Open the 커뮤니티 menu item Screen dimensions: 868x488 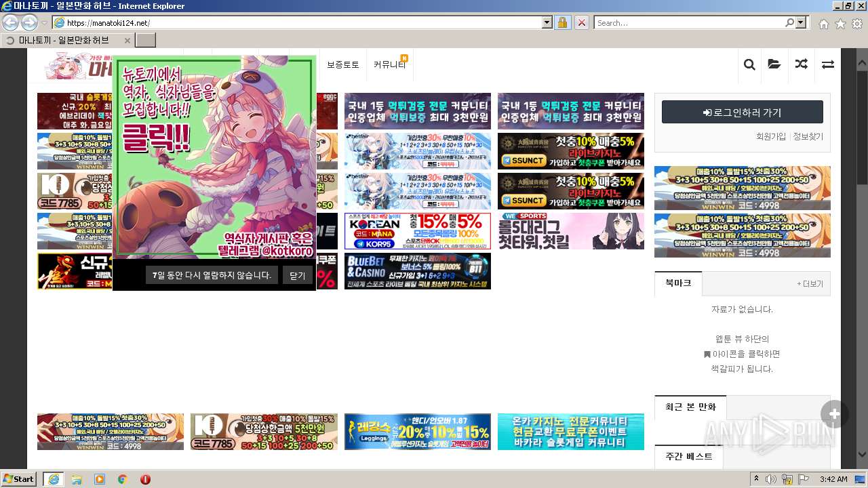click(x=389, y=65)
